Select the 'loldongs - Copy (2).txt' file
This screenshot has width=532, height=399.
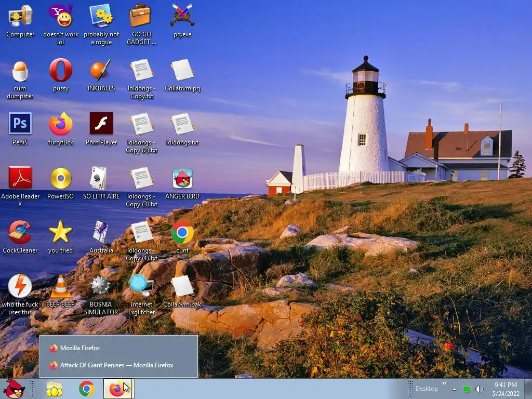(x=141, y=132)
